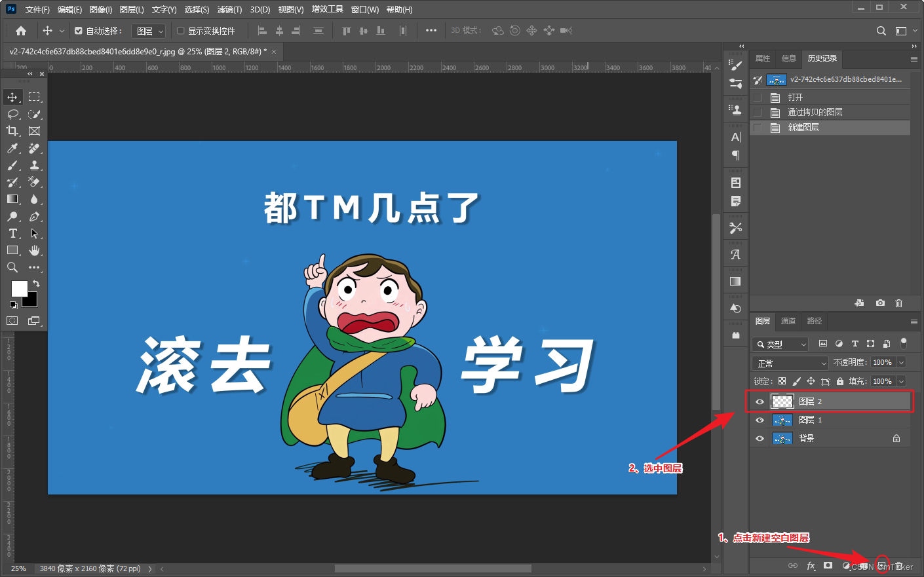924x577 pixels.
Task: Select the Brush tool
Action: [12, 165]
